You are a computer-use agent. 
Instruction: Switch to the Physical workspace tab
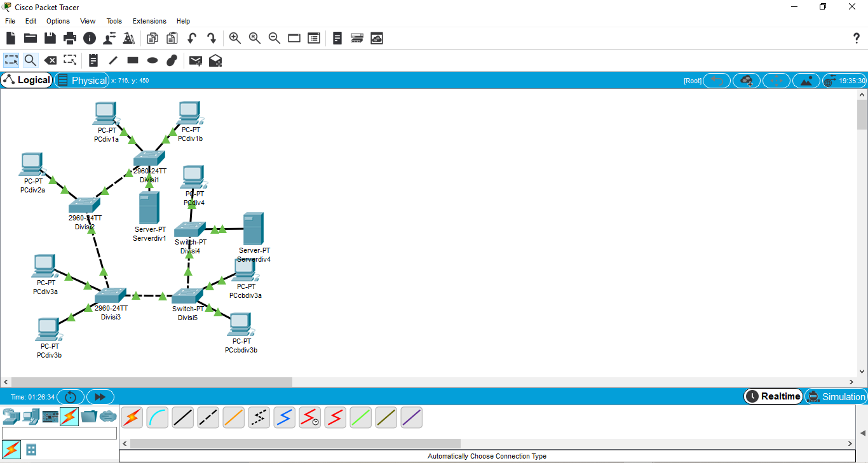pos(82,80)
